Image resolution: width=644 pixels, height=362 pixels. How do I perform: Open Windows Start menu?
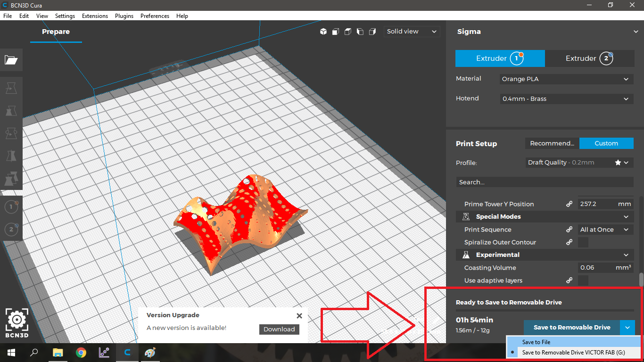11,352
